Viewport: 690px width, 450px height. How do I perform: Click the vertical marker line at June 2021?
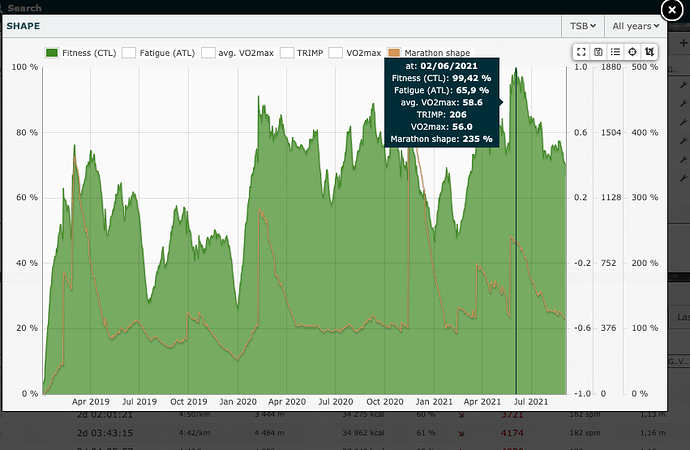tap(516, 231)
